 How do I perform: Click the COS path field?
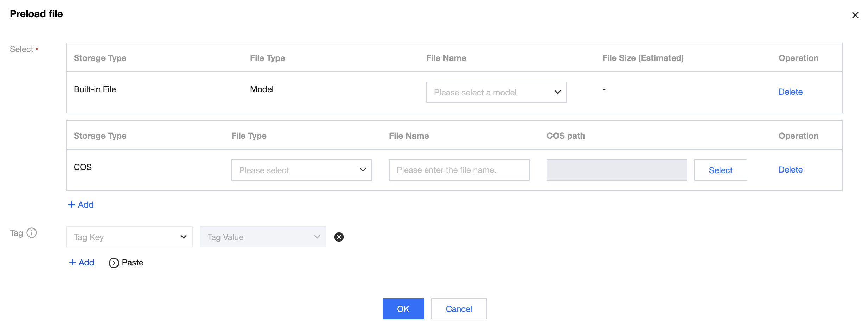[616, 170]
